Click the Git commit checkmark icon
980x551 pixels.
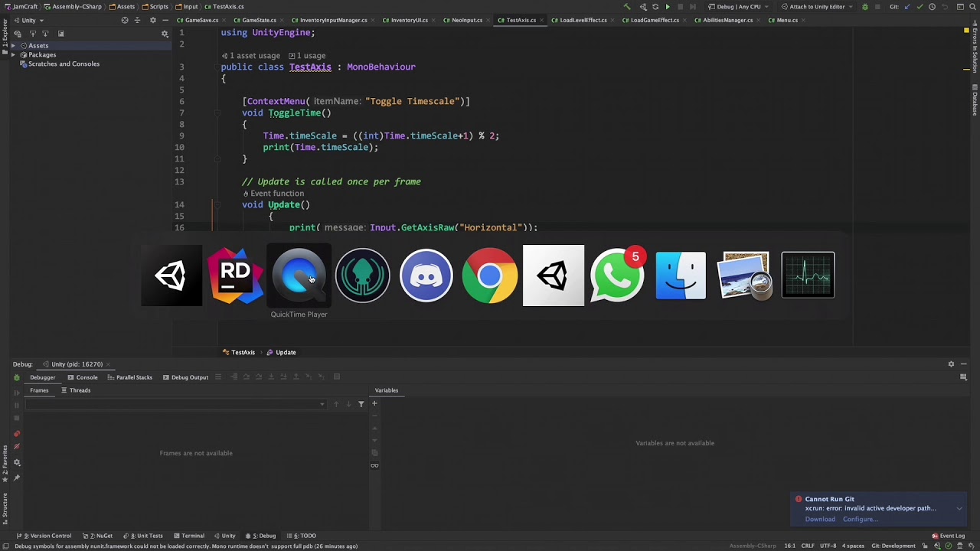pyautogui.click(x=920, y=7)
